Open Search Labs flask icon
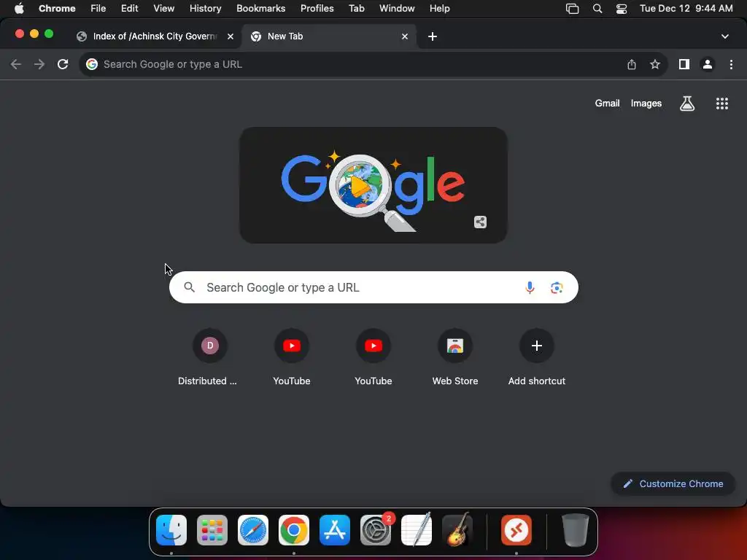Image resolution: width=747 pixels, height=560 pixels. 687,104
